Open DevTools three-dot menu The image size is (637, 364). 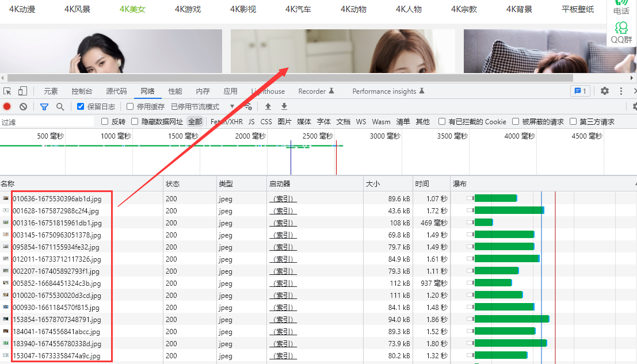621,91
